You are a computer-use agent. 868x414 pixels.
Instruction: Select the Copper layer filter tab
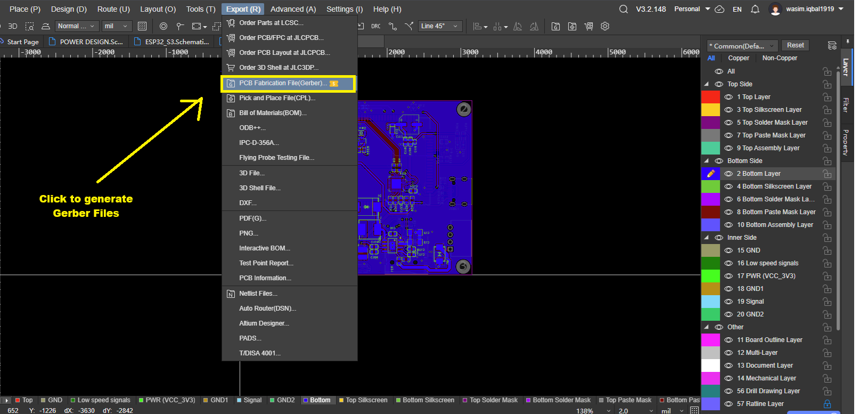(x=739, y=58)
